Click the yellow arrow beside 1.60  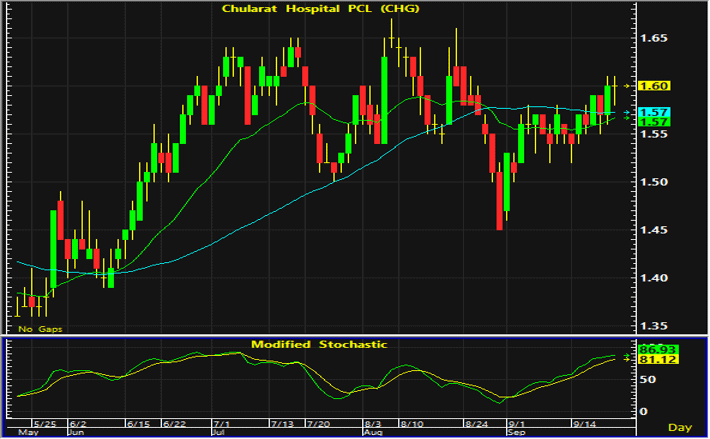pos(627,86)
